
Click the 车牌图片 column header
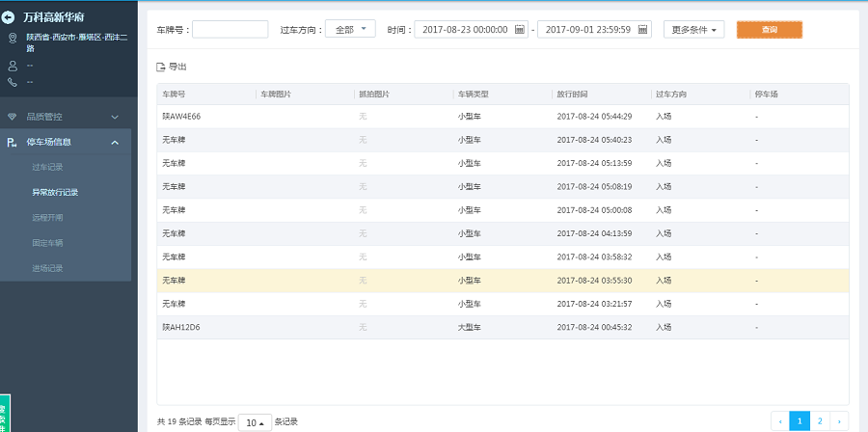[x=276, y=94]
